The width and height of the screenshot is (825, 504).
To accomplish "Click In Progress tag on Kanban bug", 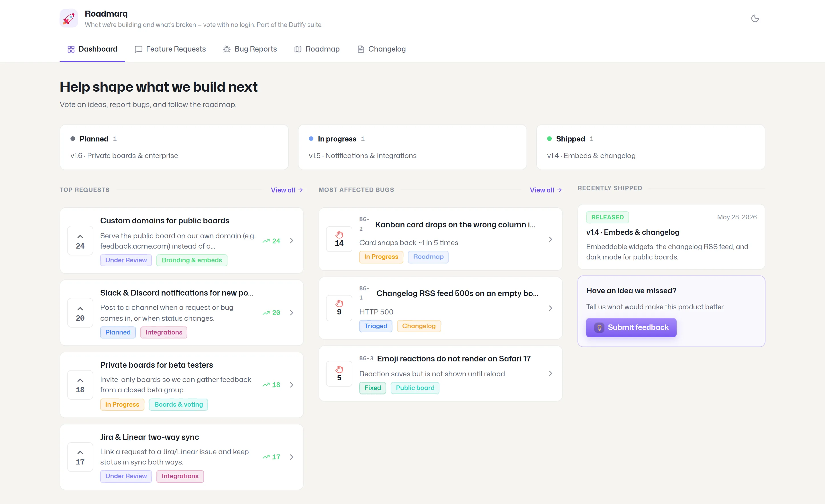I will pyautogui.click(x=381, y=257).
